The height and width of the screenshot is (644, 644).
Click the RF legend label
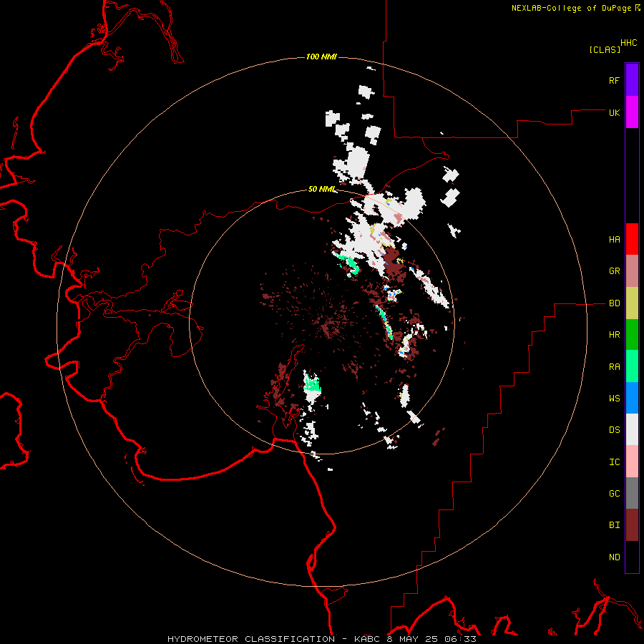pos(615,80)
